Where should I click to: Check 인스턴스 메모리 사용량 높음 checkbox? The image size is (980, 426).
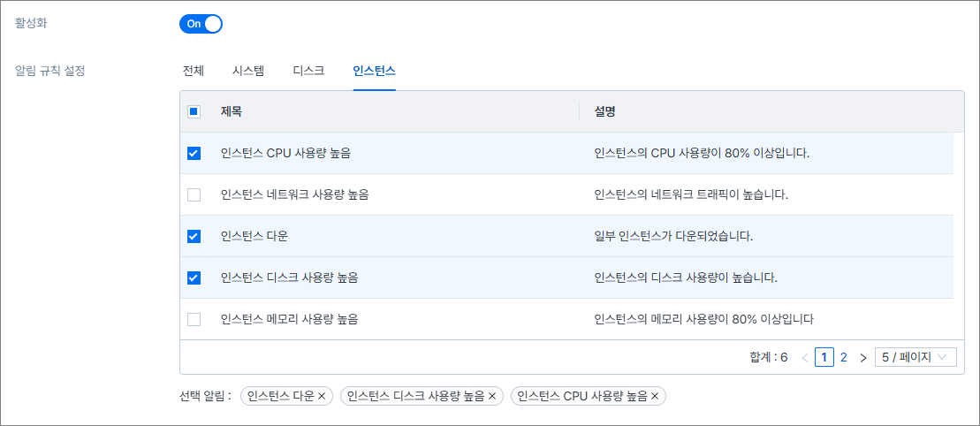tap(194, 318)
